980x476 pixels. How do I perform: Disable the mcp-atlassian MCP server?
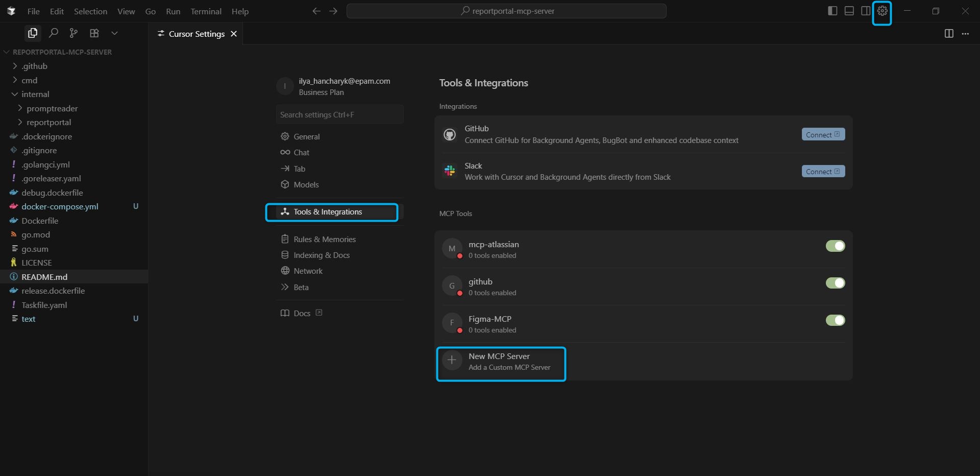[x=835, y=246]
